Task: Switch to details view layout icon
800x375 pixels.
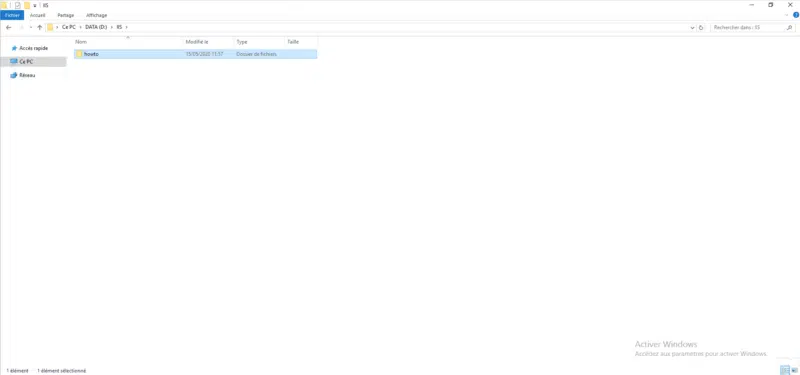Action: point(785,370)
